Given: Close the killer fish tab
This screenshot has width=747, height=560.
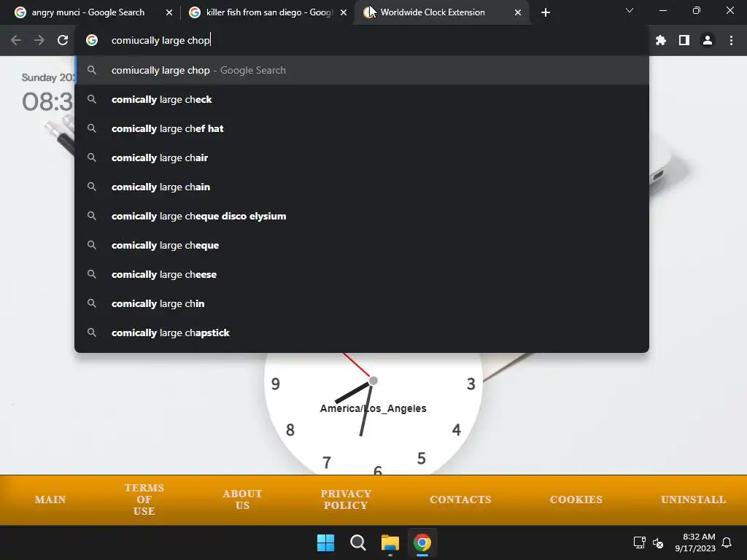Looking at the screenshot, I should [344, 12].
